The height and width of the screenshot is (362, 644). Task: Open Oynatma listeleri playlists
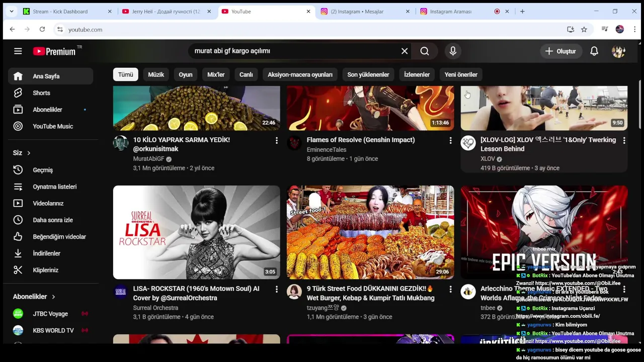click(x=50, y=186)
